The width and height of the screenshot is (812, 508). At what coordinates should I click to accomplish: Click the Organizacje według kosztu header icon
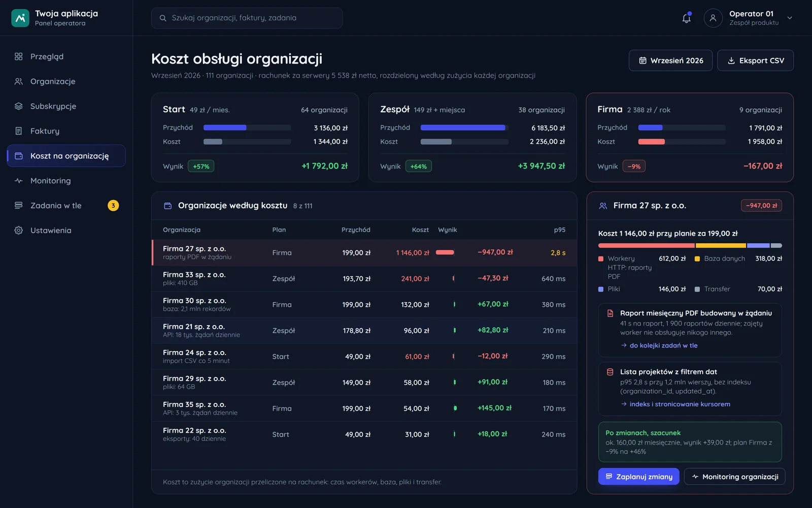[168, 206]
